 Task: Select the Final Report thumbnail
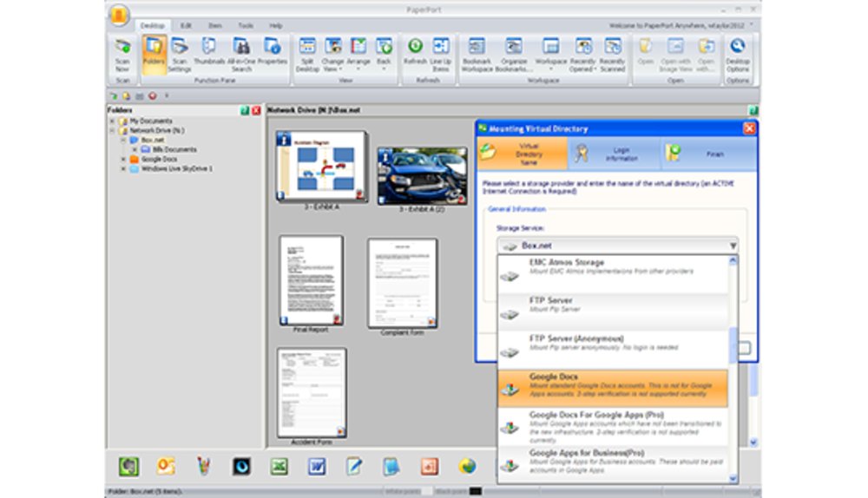click(x=311, y=280)
